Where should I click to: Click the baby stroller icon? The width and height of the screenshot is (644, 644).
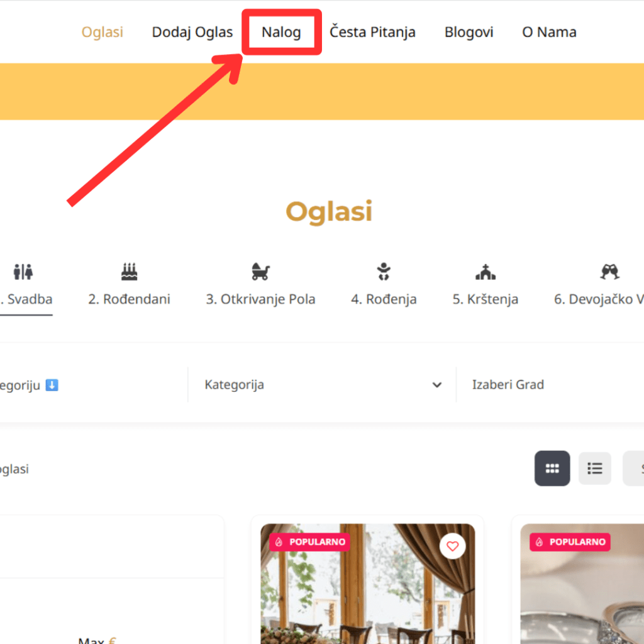(260, 272)
